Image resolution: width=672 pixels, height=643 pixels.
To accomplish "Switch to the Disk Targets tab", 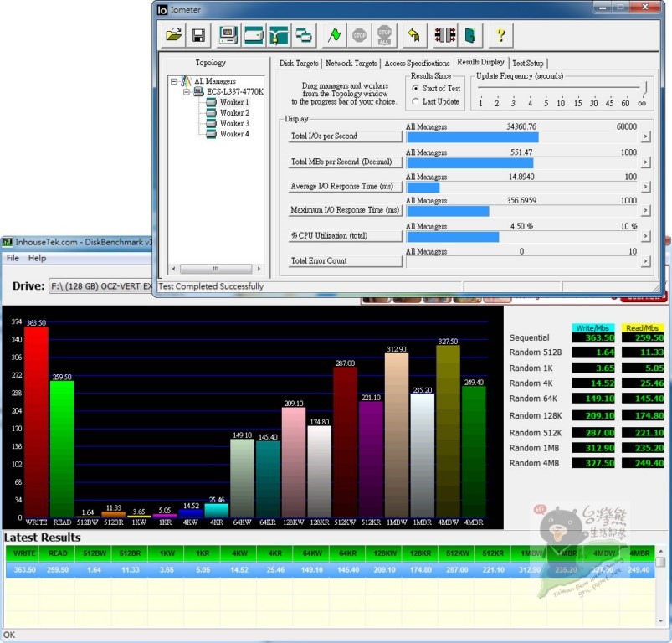I will click(299, 63).
